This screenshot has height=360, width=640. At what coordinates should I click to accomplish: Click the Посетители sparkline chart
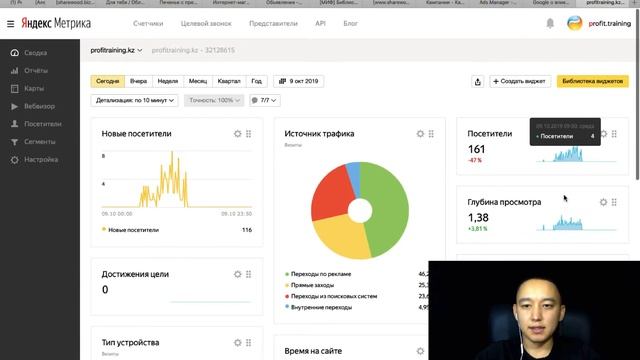tap(576, 155)
